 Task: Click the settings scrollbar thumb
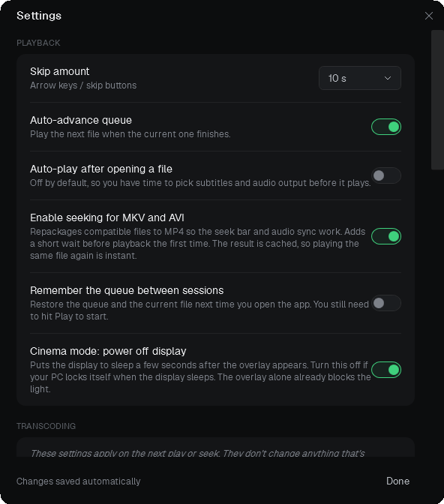(437, 100)
